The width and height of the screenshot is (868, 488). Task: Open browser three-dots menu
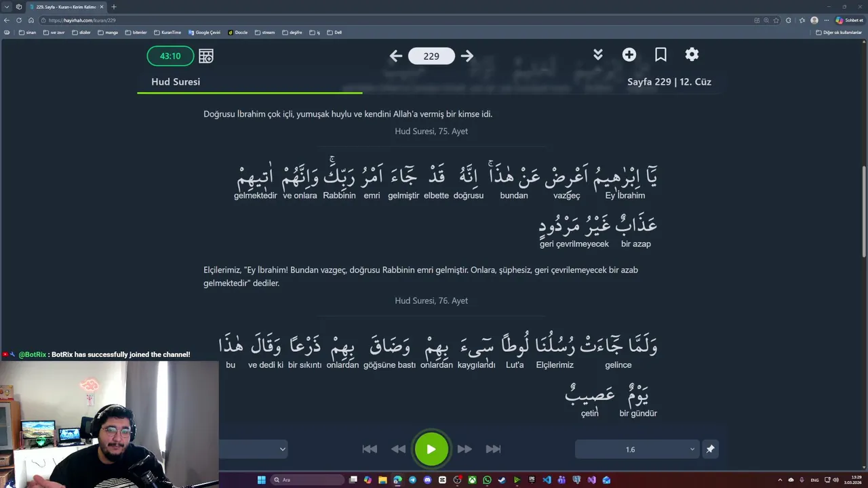826,20
